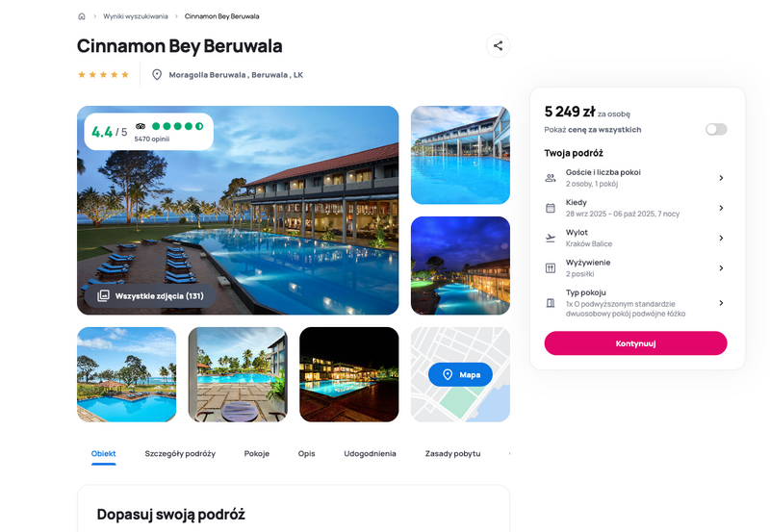The height and width of the screenshot is (532, 770).
Task: Open the Udogodnienia tab
Action: click(x=370, y=453)
